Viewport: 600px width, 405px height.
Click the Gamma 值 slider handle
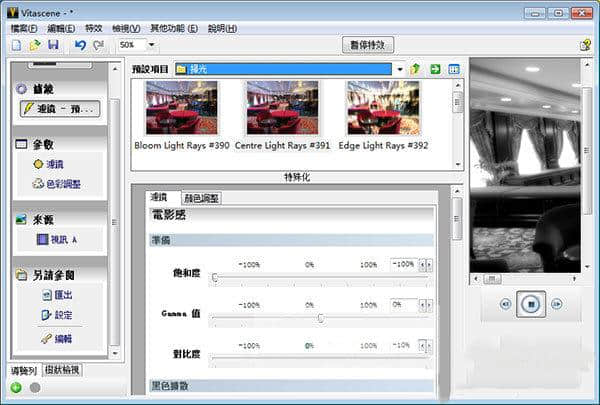pyautogui.click(x=320, y=318)
